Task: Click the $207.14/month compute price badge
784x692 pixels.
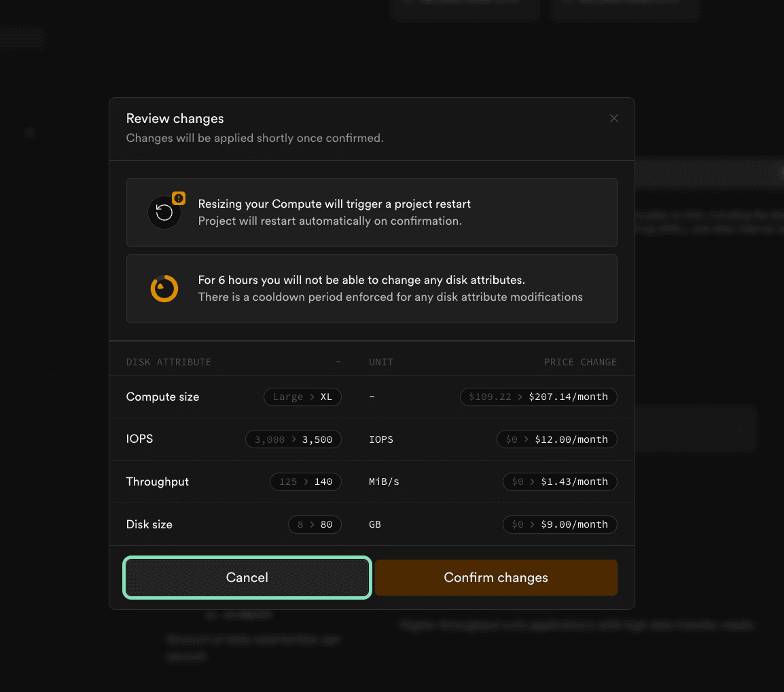Action: click(539, 397)
